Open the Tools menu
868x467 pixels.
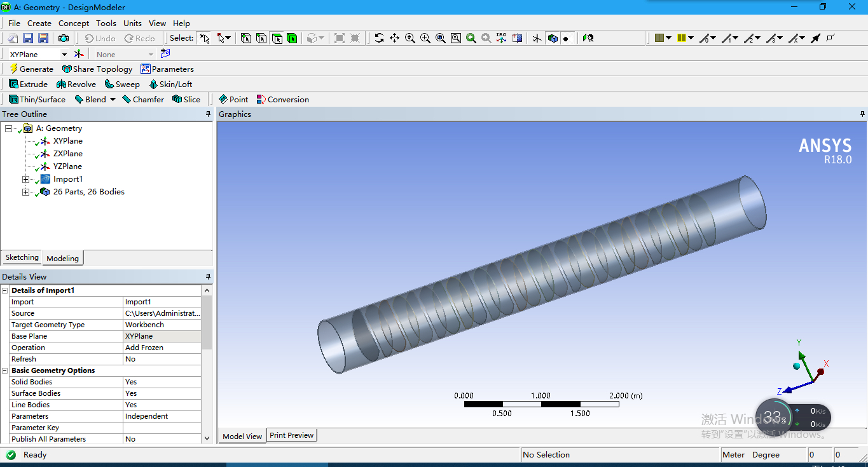[106, 23]
